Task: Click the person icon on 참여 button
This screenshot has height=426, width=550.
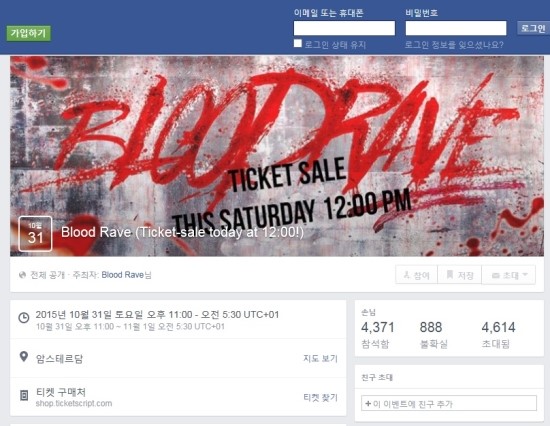Action: point(407,275)
